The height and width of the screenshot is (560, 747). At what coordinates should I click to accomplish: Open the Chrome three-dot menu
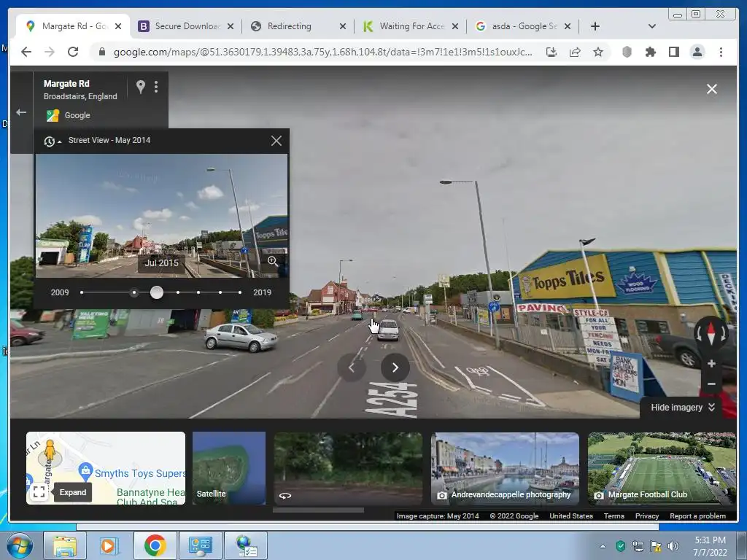click(721, 52)
